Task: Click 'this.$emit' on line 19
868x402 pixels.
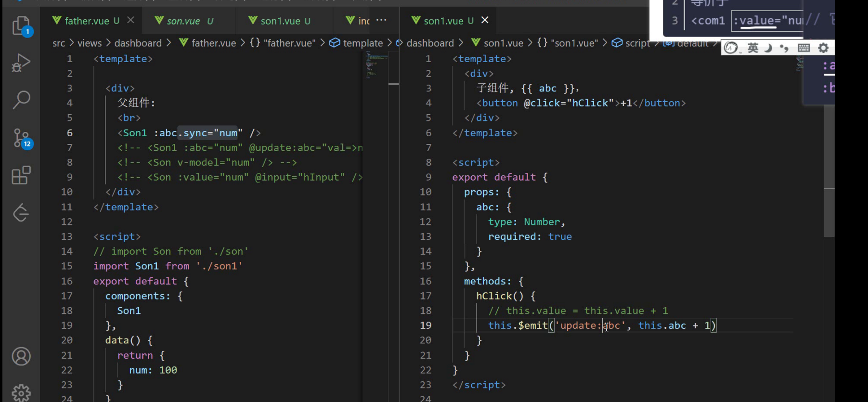Action: click(518, 325)
